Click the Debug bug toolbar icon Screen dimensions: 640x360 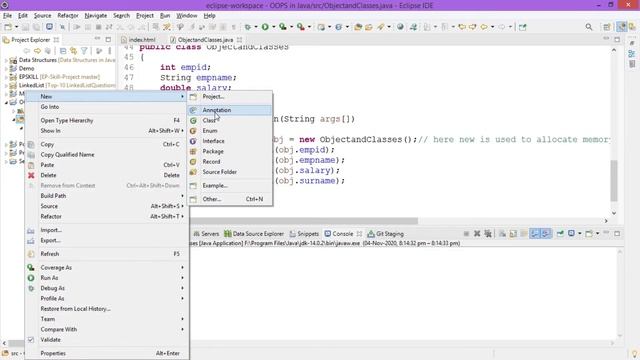pyautogui.click(x=247, y=27)
